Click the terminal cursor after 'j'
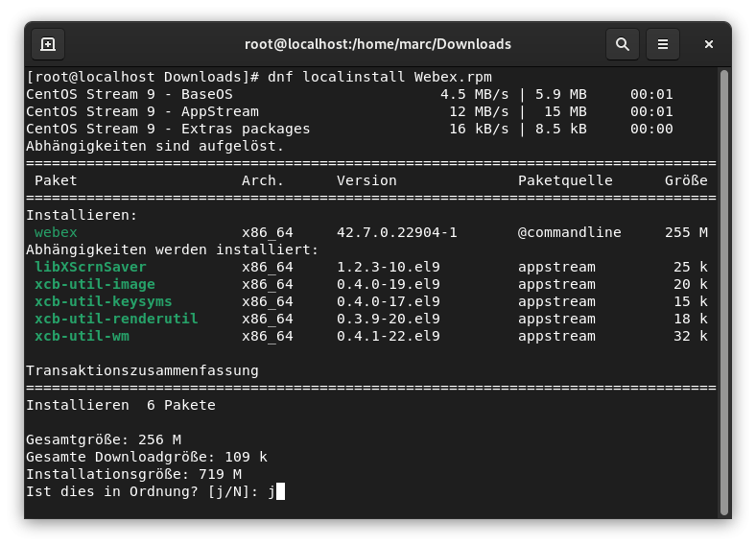The height and width of the screenshot is (546, 756). [x=280, y=492]
